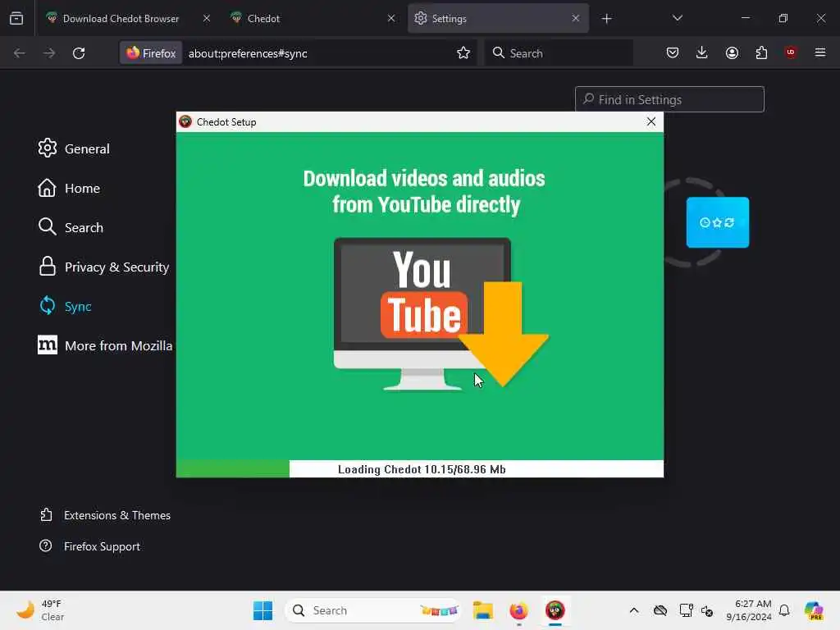Switch to Chedot installer from taskbar
Image resolution: width=840 pixels, height=630 pixels.
click(555, 610)
